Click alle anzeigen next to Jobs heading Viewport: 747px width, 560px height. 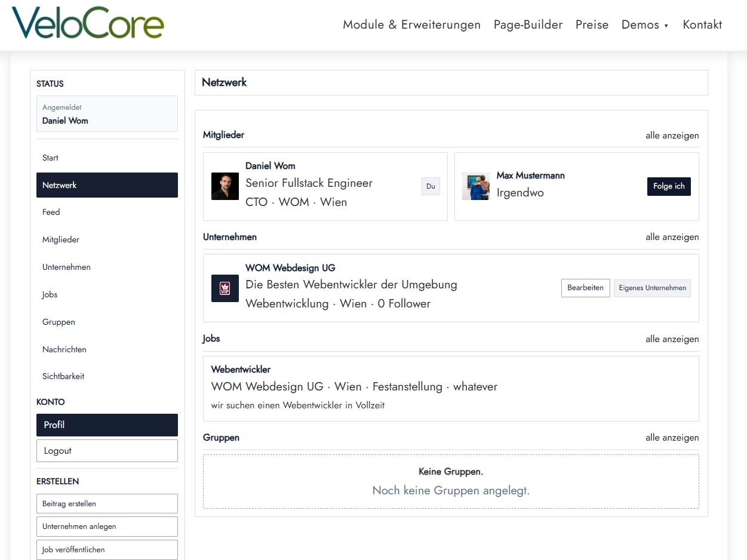tap(672, 339)
